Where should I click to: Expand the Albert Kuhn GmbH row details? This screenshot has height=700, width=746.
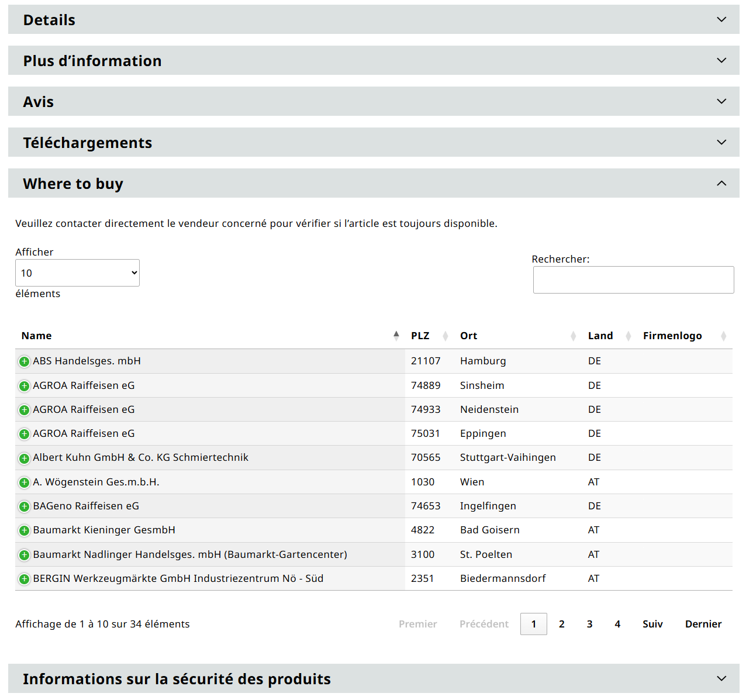24,458
